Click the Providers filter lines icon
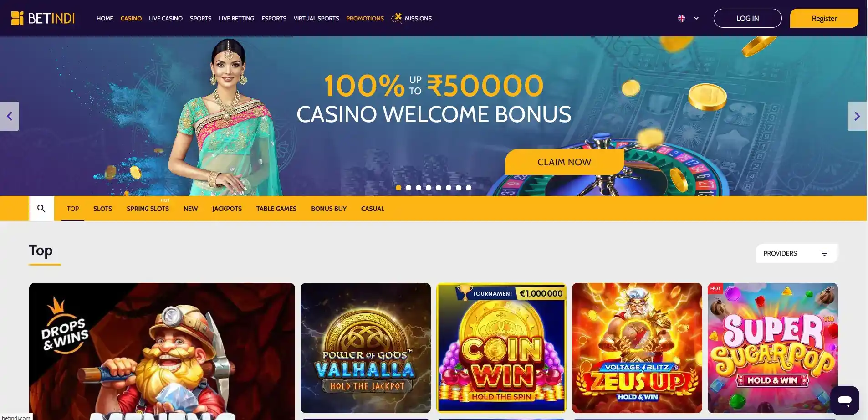 pyautogui.click(x=824, y=253)
